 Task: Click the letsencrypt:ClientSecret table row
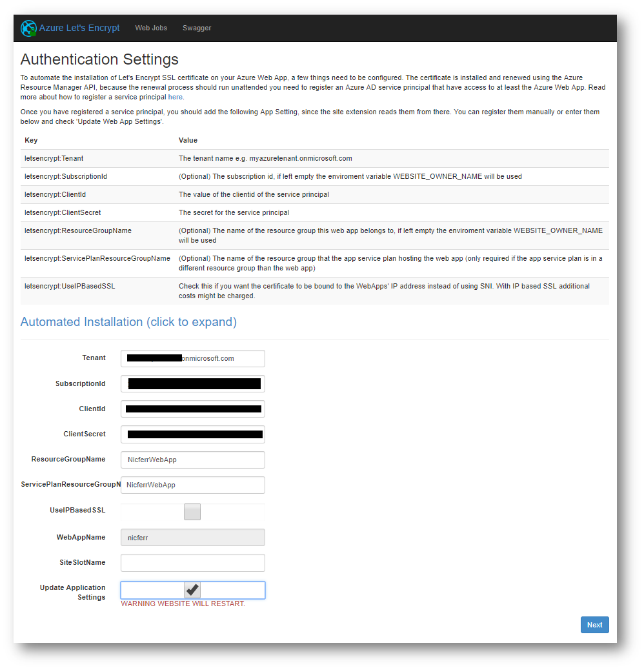click(314, 213)
